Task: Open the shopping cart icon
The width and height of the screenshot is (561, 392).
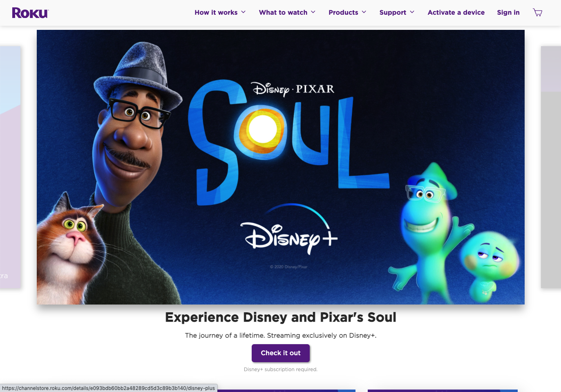Action: [x=538, y=13]
